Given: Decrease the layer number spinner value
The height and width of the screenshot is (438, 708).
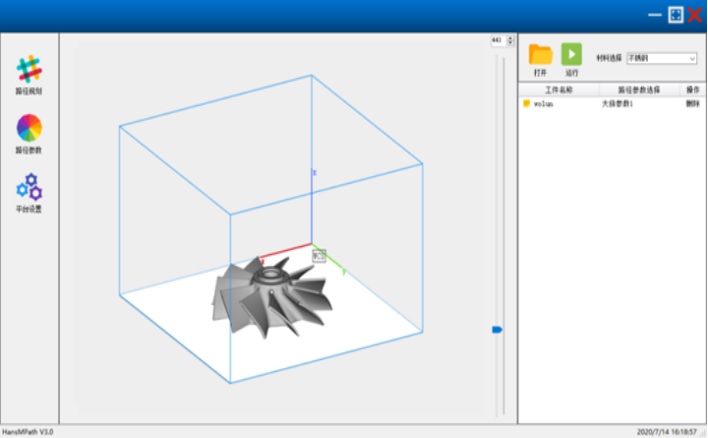Looking at the screenshot, I should coord(512,44).
